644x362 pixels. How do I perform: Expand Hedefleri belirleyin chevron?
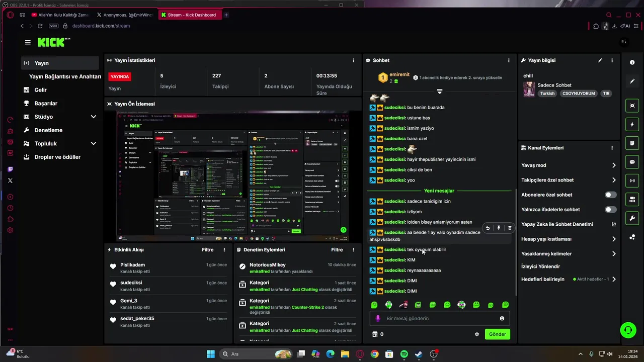(x=614, y=279)
